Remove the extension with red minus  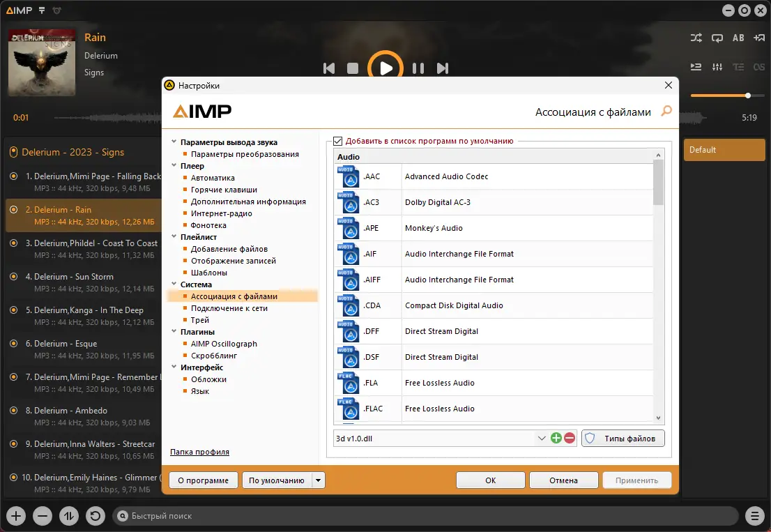pos(570,438)
